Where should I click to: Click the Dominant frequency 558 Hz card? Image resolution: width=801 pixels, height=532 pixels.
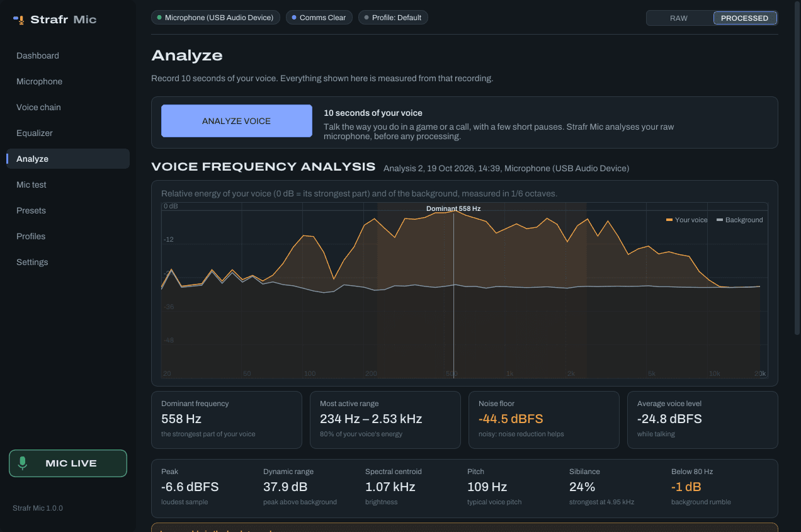227,420
